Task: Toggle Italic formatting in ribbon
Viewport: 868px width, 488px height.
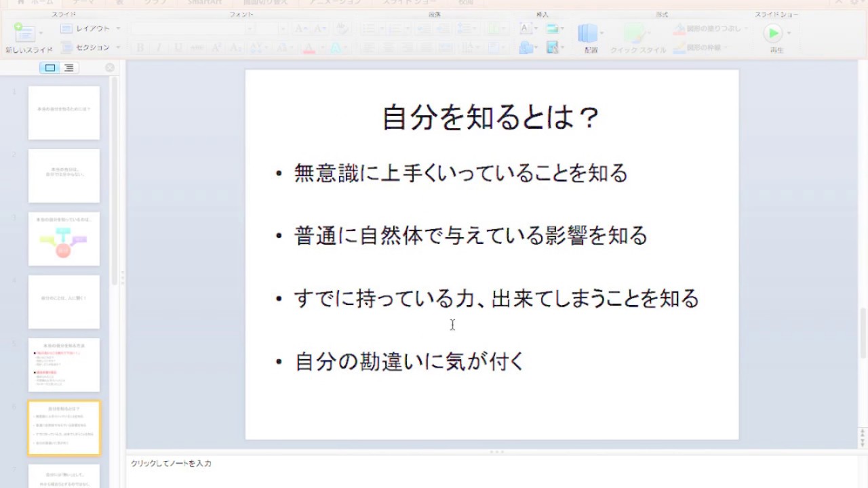Action: click(x=159, y=47)
